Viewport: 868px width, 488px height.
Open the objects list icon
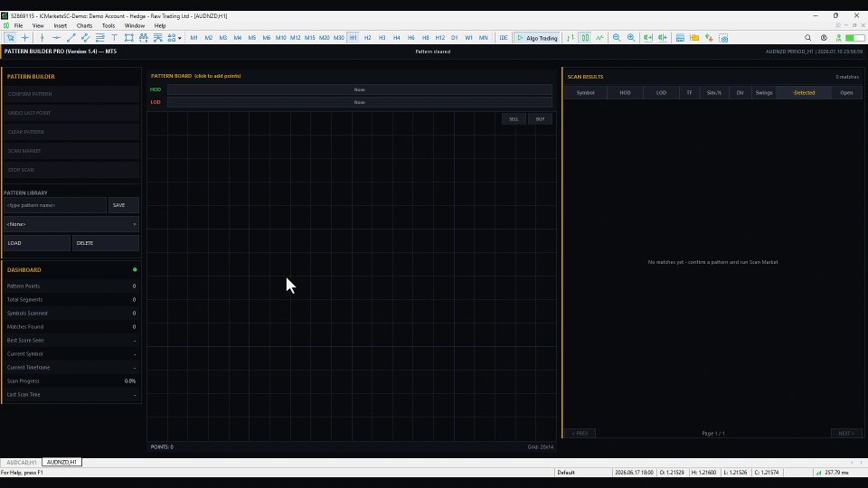click(x=144, y=38)
